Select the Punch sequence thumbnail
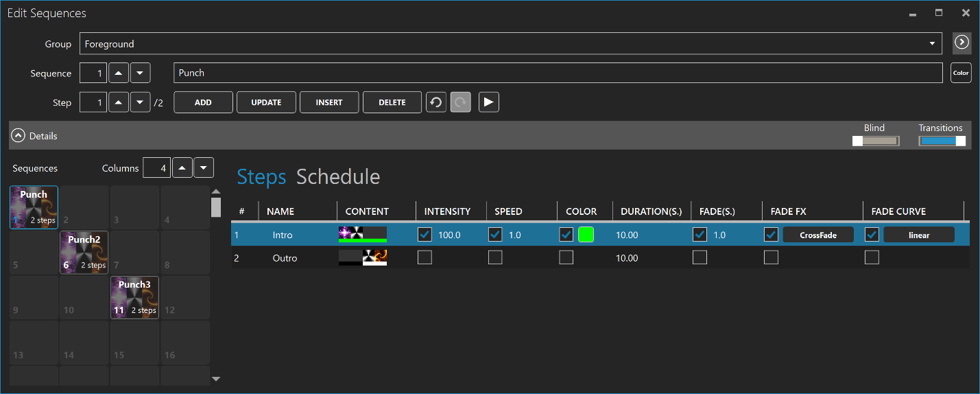 coord(34,207)
